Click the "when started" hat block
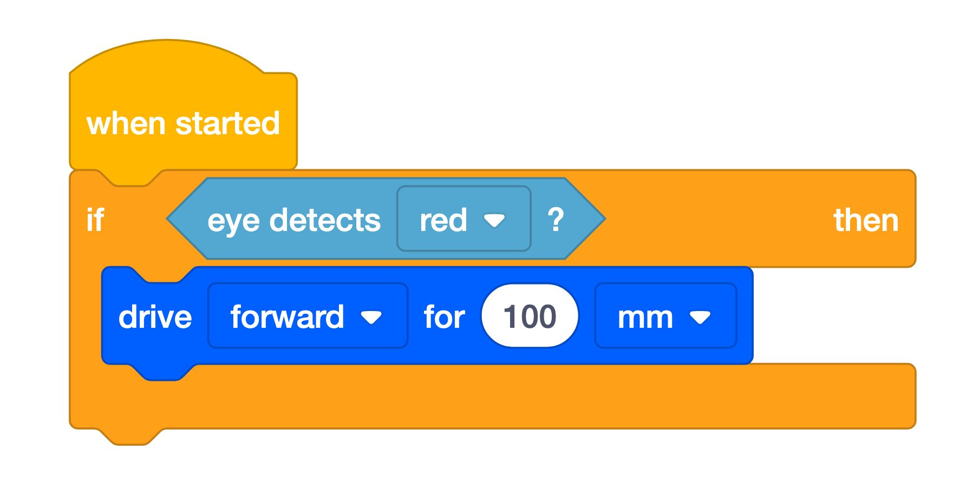The image size is (980, 502). click(183, 123)
